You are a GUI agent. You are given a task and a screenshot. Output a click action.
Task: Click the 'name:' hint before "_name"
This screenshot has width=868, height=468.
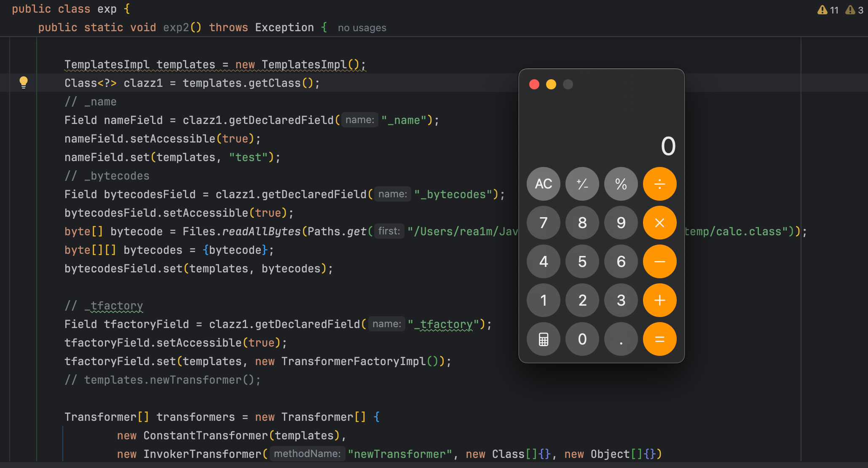360,120
